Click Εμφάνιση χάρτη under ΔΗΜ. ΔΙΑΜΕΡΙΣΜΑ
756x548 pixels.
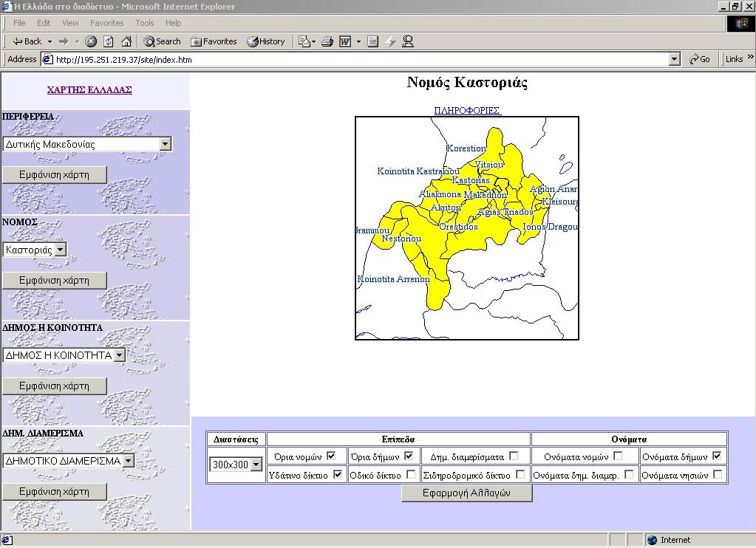(x=55, y=491)
